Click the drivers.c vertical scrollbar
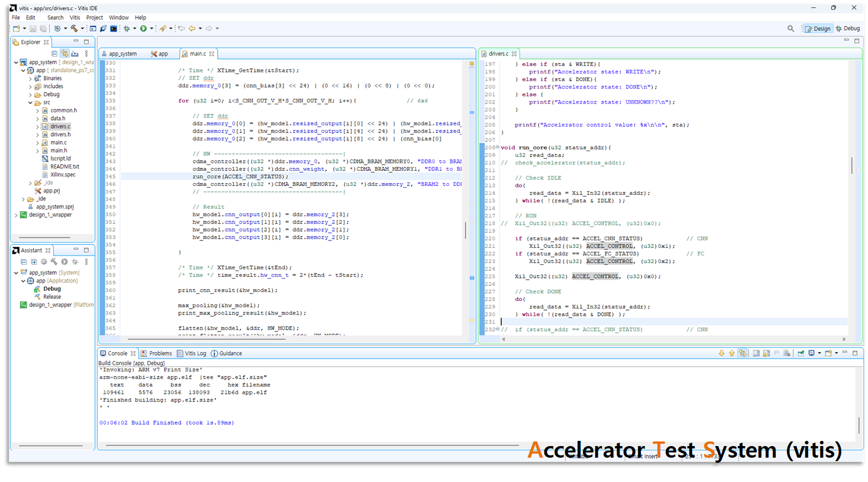The height and width of the screenshot is (482, 868). coord(851,165)
